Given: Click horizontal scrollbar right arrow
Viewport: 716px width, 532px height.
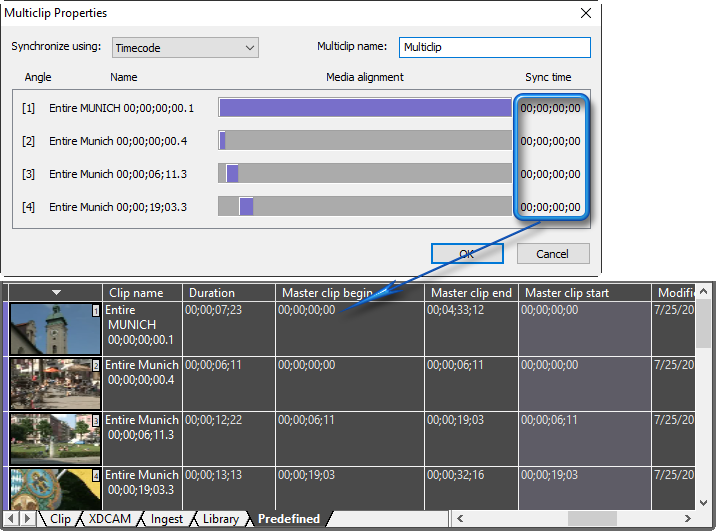Looking at the screenshot, I should coord(688,519).
